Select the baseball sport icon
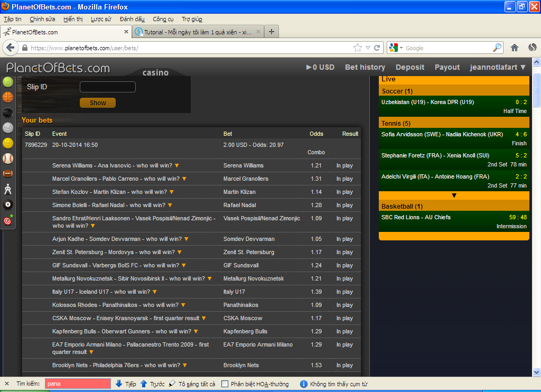The width and height of the screenshot is (541, 392). [x=7, y=158]
